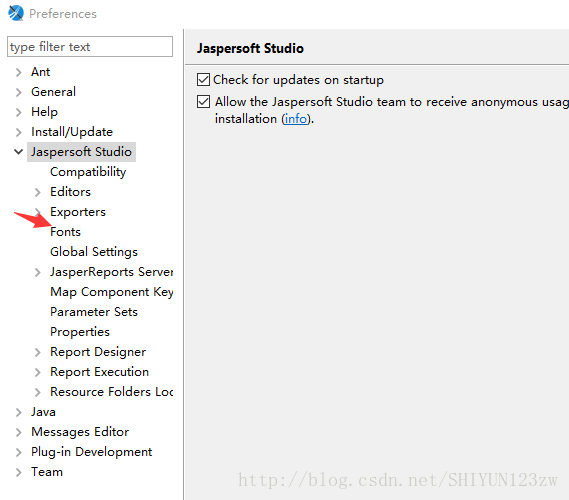Image resolution: width=569 pixels, height=500 pixels.
Task: Select Jaspersoft Studio tree item
Action: 81,152
